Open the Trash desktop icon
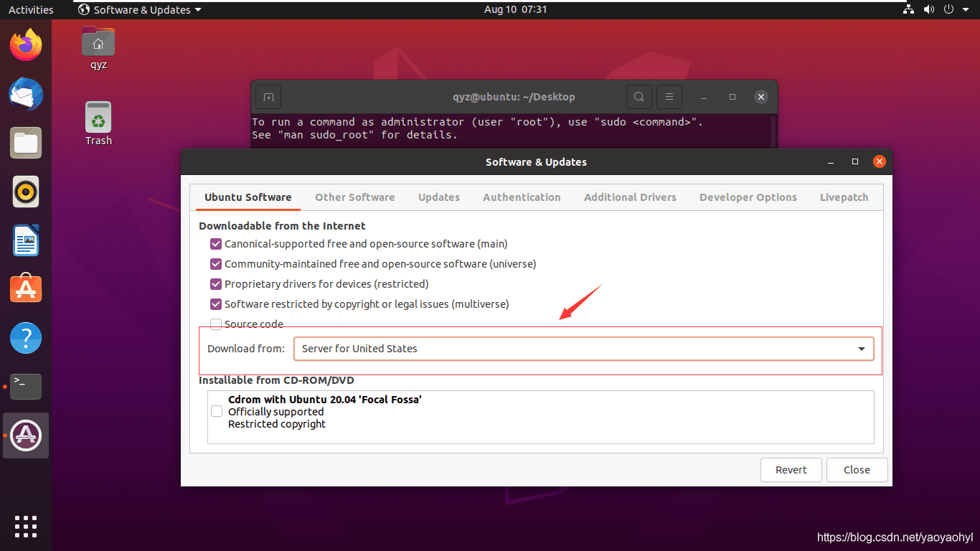This screenshot has width=980, height=551. point(98,123)
